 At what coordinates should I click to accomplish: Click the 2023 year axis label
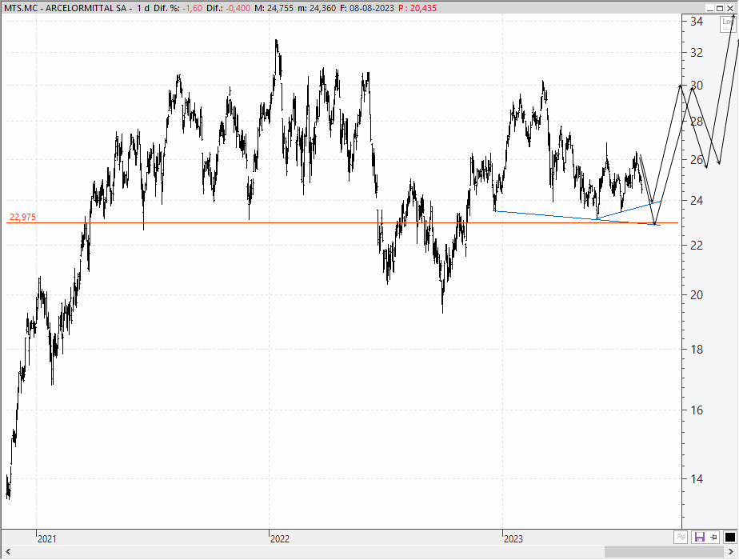(513, 538)
